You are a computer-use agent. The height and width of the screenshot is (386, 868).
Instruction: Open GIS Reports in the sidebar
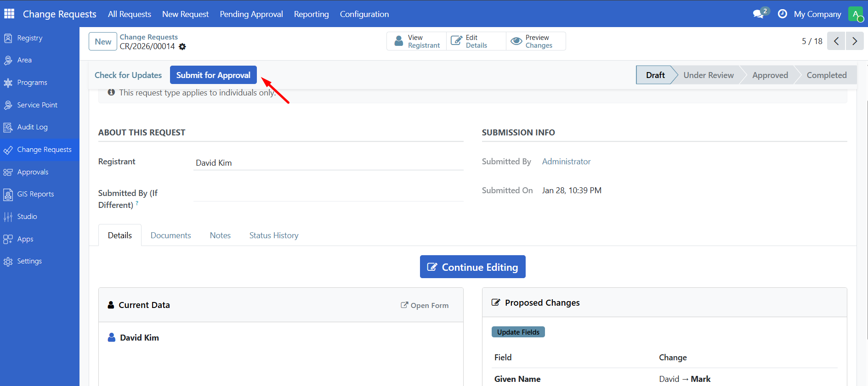pos(35,194)
